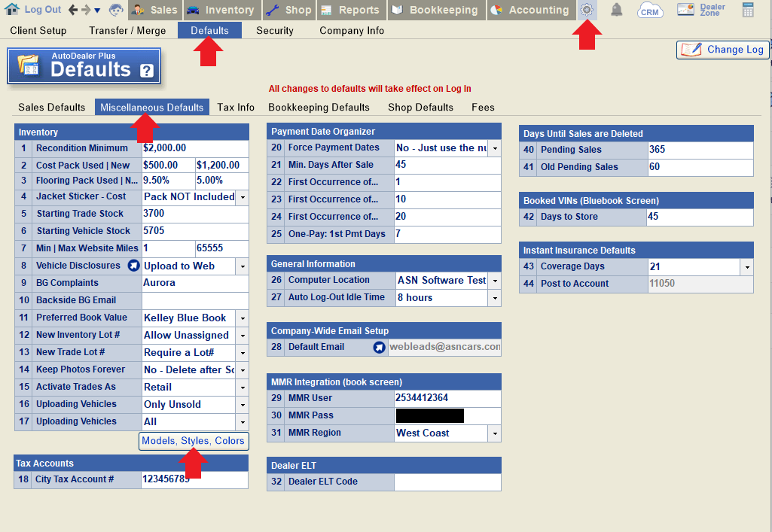Switch to the Bookkeeping Defaults tab
772x532 pixels.
319,107
